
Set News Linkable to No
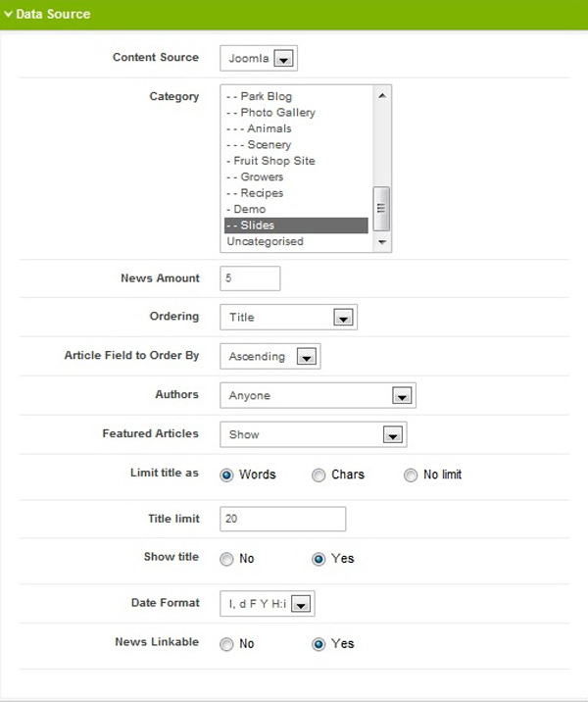227,644
